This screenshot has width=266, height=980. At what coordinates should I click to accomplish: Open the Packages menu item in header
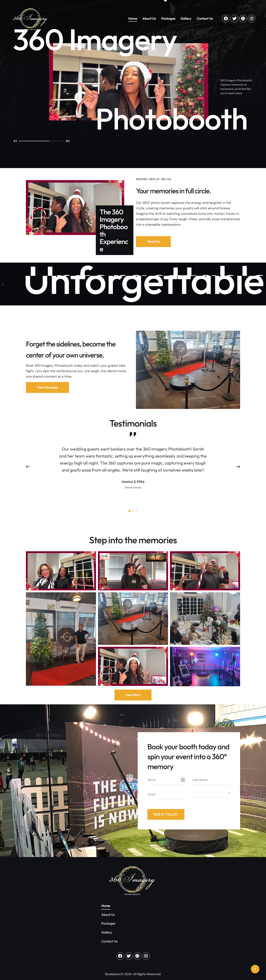(x=168, y=18)
